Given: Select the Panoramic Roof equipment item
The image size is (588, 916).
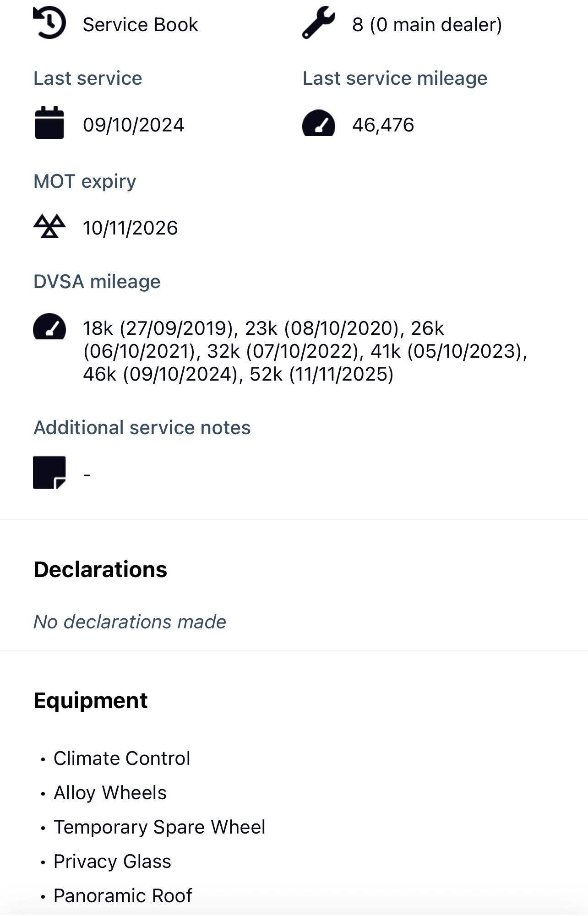Looking at the screenshot, I should pyautogui.click(x=123, y=896).
